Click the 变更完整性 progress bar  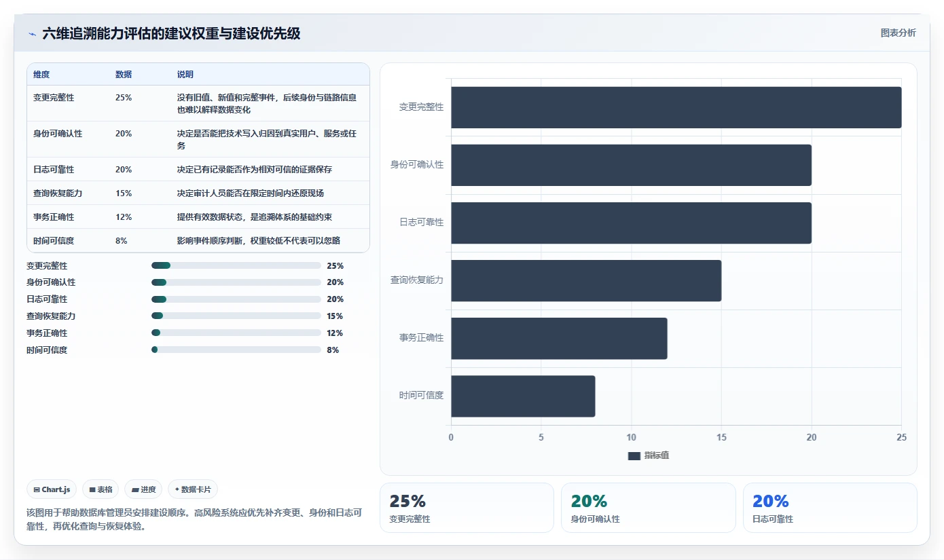[x=236, y=265]
